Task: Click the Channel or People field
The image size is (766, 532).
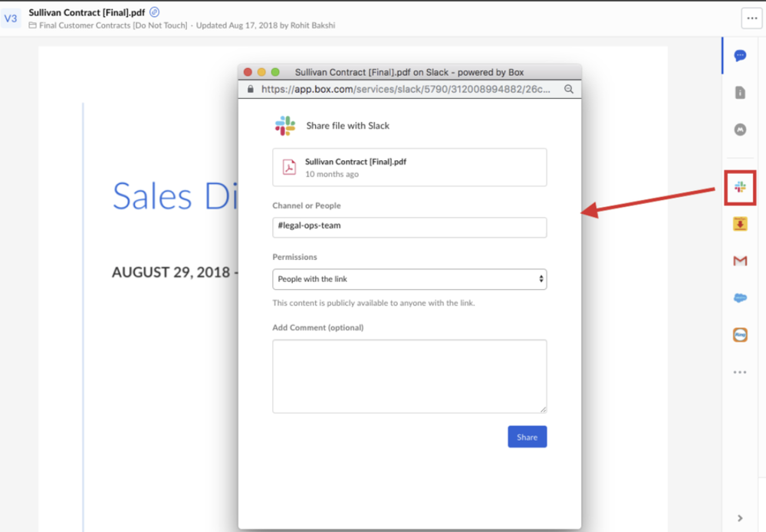Action: click(409, 227)
